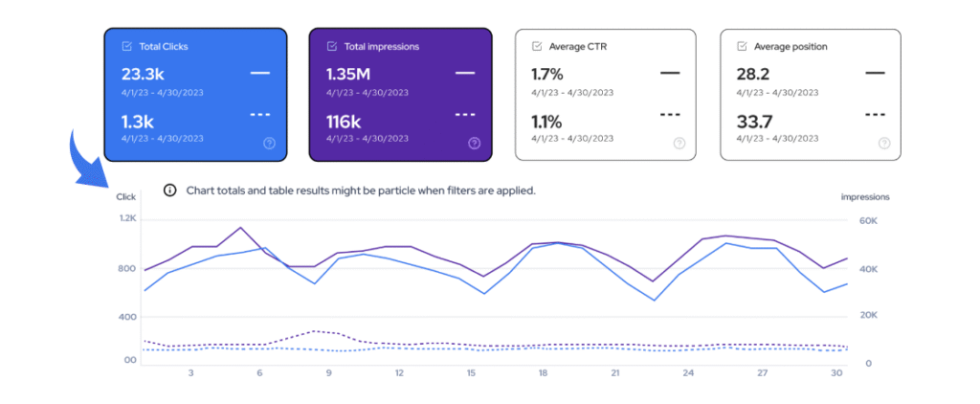Click day 27 on the x-axis

[762, 372]
